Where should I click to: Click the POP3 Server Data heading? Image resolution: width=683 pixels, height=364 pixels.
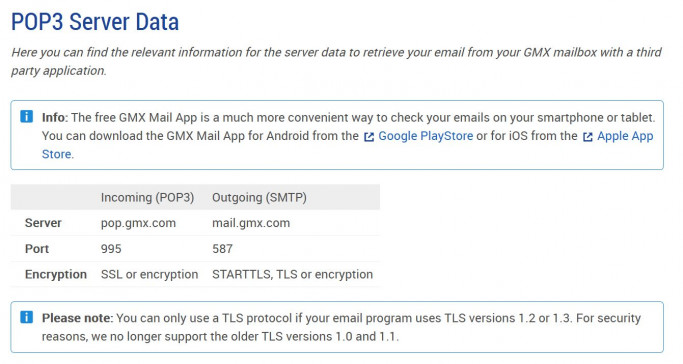(95, 22)
